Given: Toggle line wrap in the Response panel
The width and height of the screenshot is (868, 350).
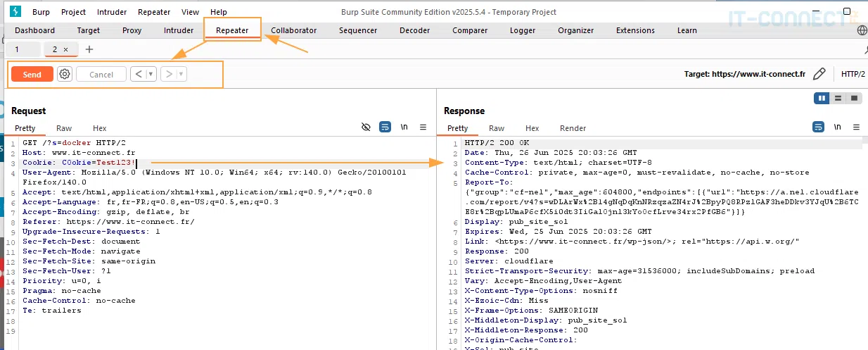Looking at the screenshot, I should point(818,127).
